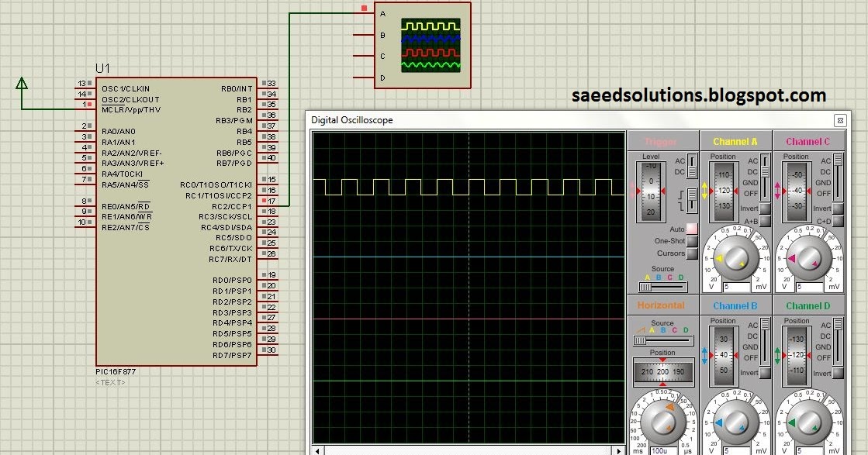Toggle Channel A Invert button
868x455 pixels.
(765, 209)
